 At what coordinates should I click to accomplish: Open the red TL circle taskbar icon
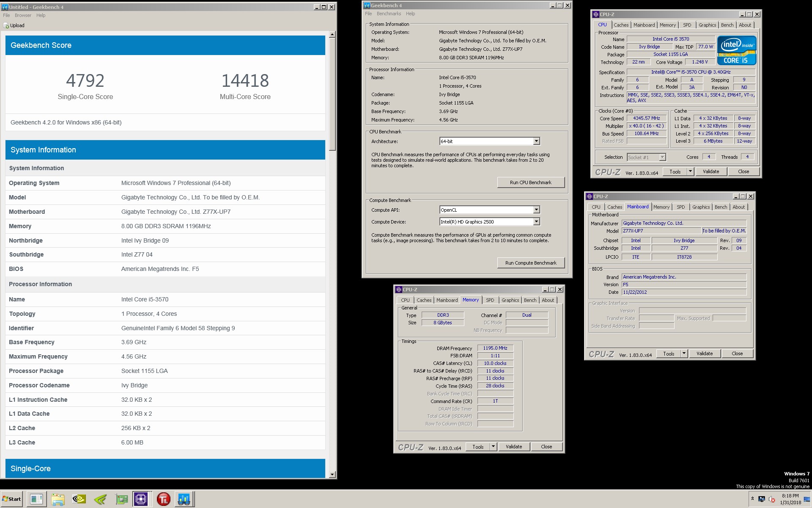click(163, 499)
